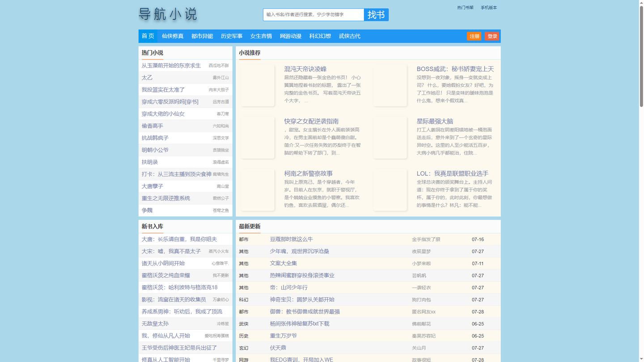Open hot novel 争魏
Screen dimensions: 644x362
[x=147, y=210]
